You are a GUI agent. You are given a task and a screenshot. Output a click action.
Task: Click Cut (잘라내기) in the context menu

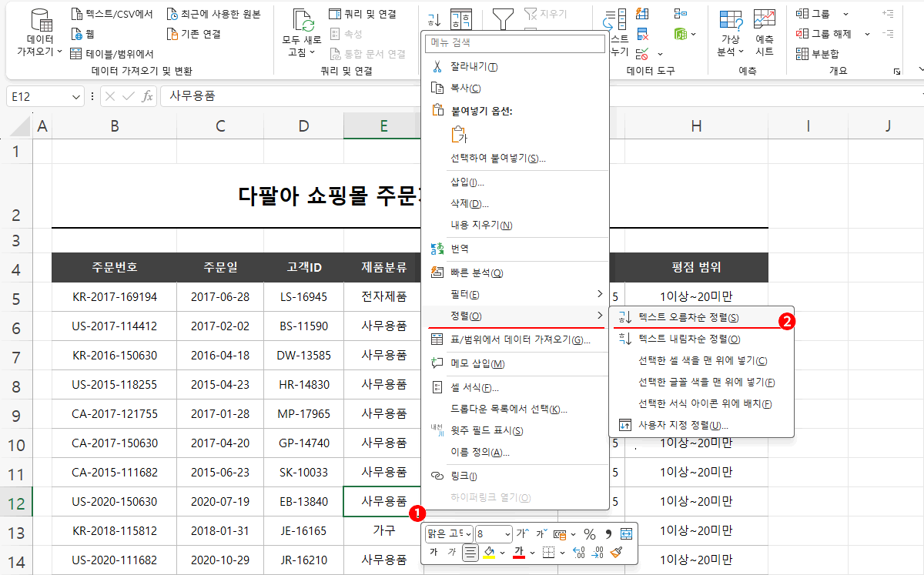click(x=517, y=67)
